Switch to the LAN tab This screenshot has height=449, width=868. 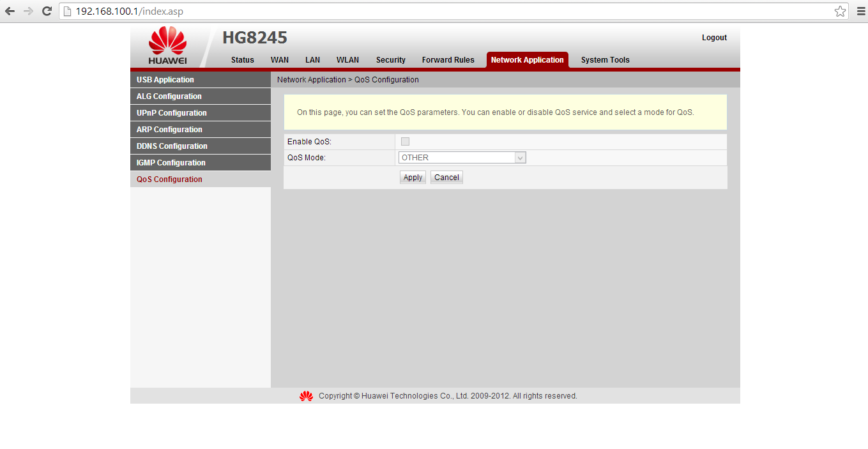(312, 60)
